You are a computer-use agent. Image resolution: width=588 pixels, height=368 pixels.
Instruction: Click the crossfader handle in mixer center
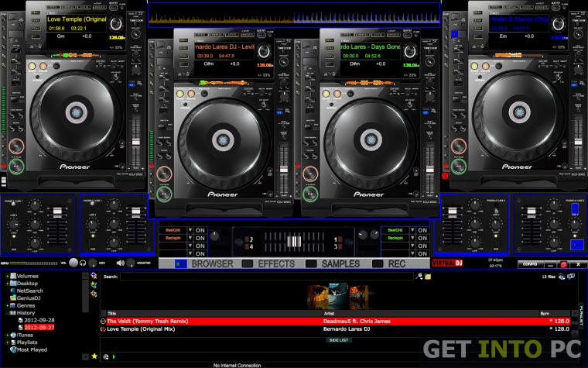[x=294, y=241]
